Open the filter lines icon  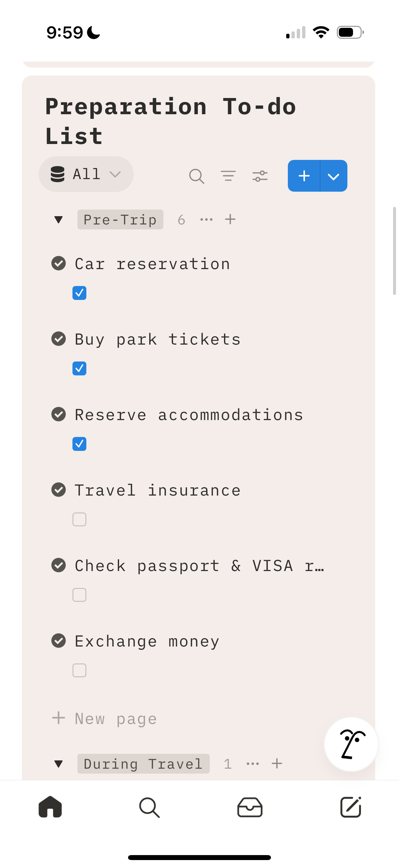tap(228, 176)
